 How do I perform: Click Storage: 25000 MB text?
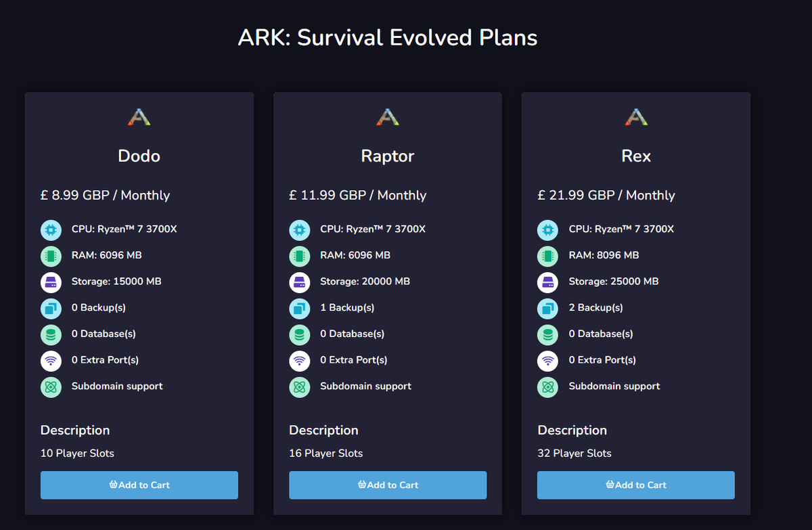tap(614, 282)
